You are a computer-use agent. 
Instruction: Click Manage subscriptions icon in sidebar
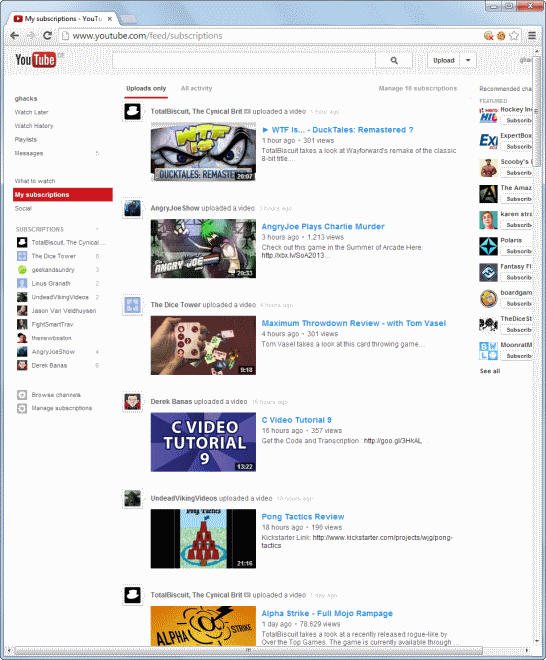22,408
